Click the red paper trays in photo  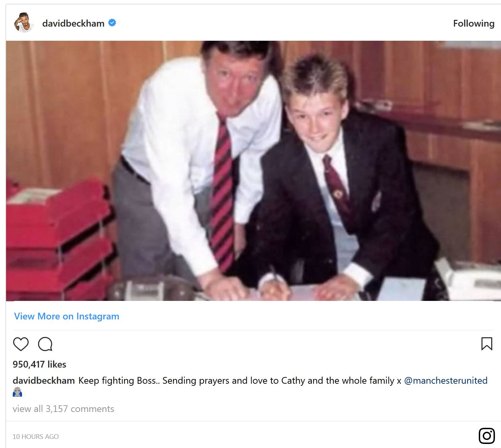click(59, 241)
